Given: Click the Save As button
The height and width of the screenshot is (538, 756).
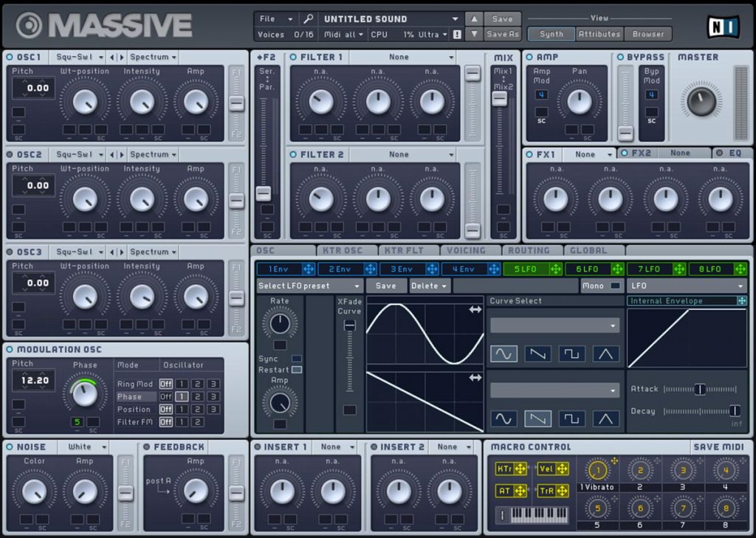Looking at the screenshot, I should coord(502,34).
